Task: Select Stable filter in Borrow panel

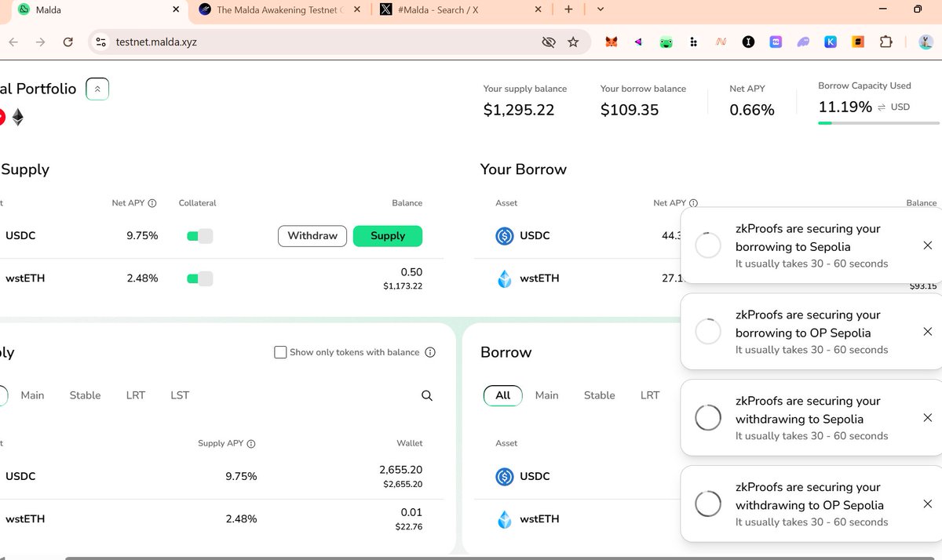Action: coord(600,395)
